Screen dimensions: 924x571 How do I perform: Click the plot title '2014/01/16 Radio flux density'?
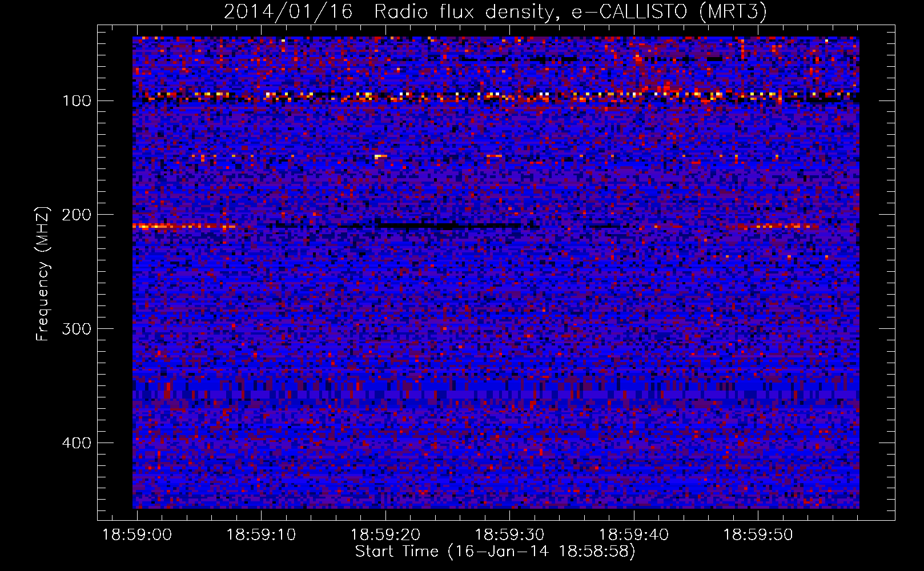click(388, 12)
